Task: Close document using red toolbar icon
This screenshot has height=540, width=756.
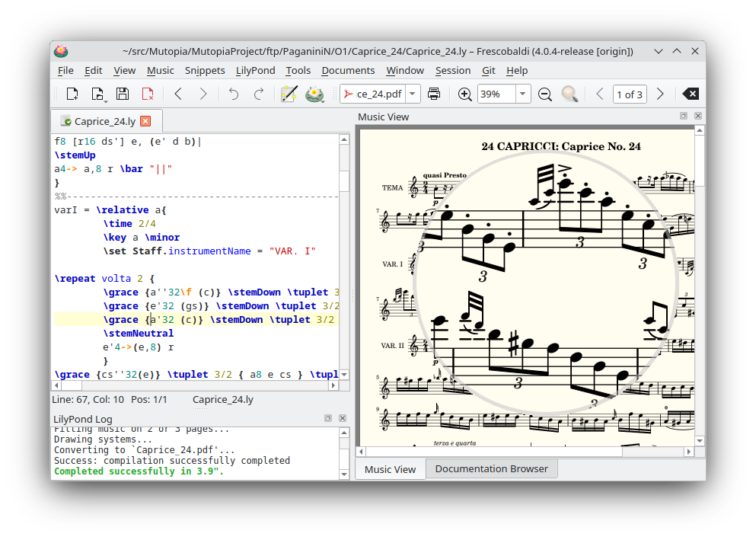Action: tap(148, 94)
